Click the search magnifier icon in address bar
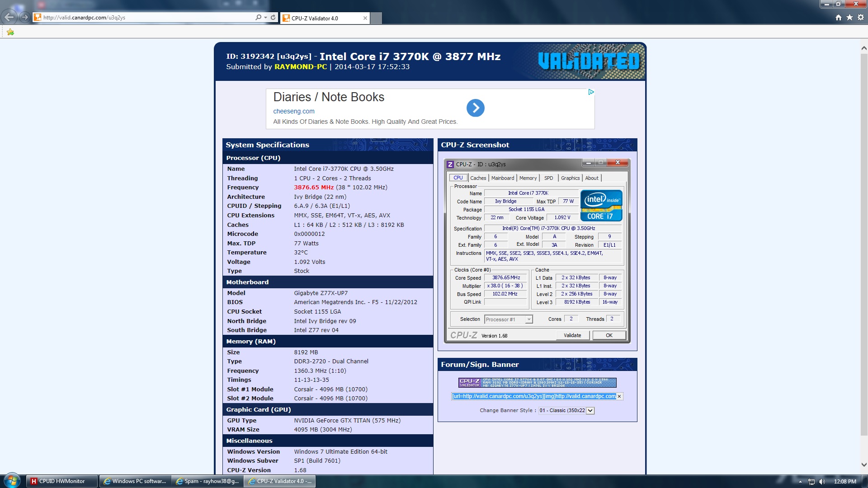The width and height of the screenshot is (868, 488). (258, 18)
